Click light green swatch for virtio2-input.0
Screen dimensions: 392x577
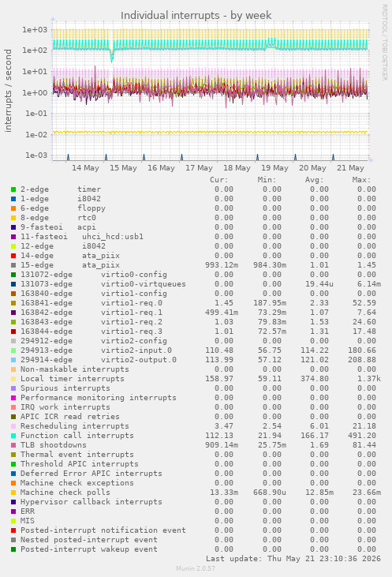tap(13, 350)
